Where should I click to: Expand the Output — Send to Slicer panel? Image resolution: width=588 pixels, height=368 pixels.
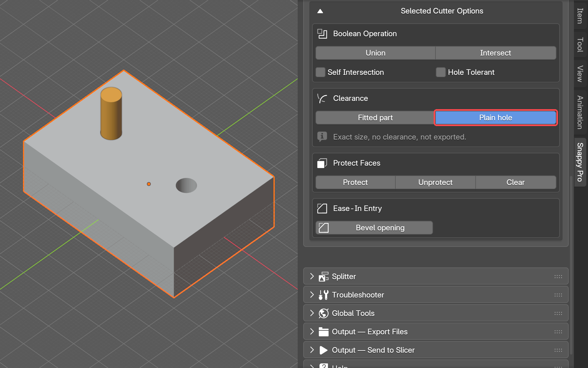pyautogui.click(x=312, y=350)
